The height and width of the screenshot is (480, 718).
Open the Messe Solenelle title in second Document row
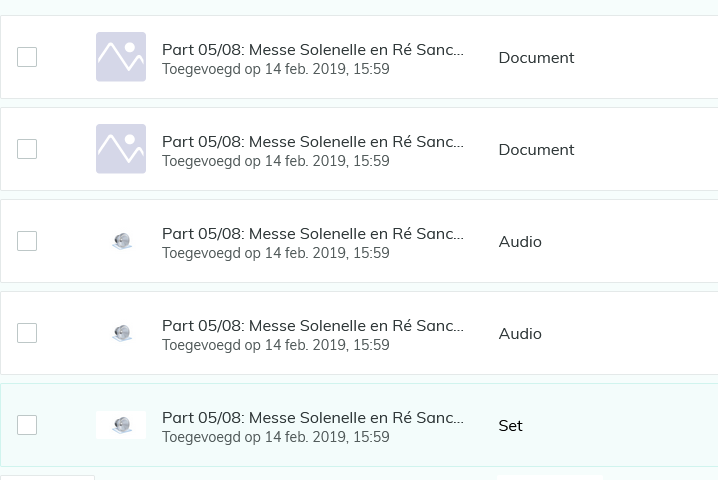[x=313, y=142]
